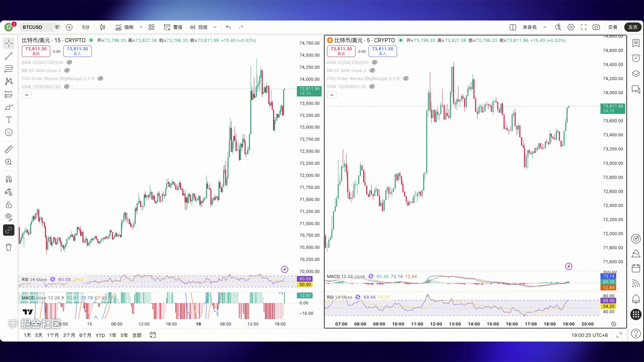Select the text annotation tool

pos(9,120)
